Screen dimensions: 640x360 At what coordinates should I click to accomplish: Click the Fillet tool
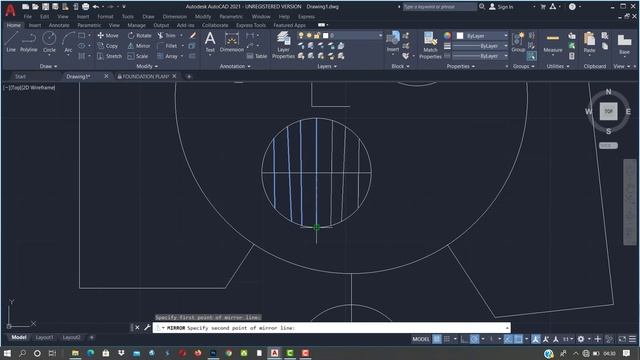(167, 46)
